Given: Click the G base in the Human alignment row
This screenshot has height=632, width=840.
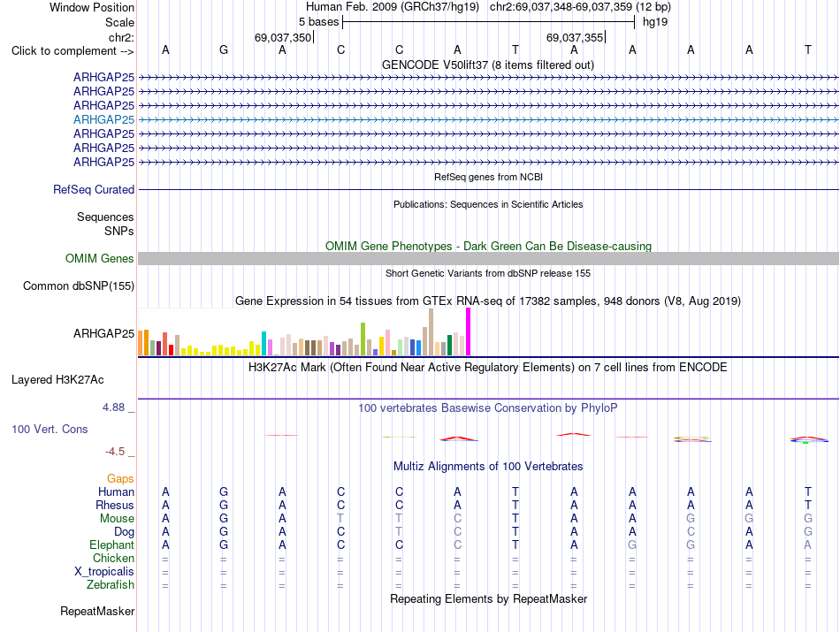Looking at the screenshot, I should pos(224,491).
